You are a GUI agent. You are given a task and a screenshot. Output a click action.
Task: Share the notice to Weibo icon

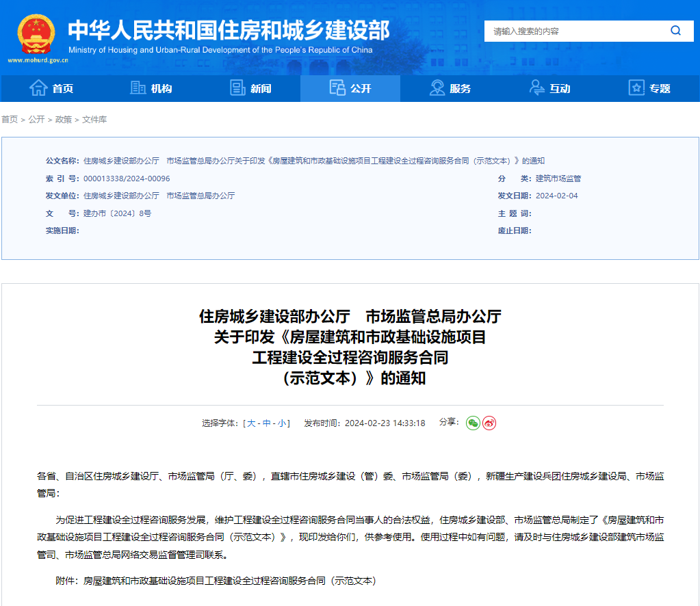pos(489,423)
